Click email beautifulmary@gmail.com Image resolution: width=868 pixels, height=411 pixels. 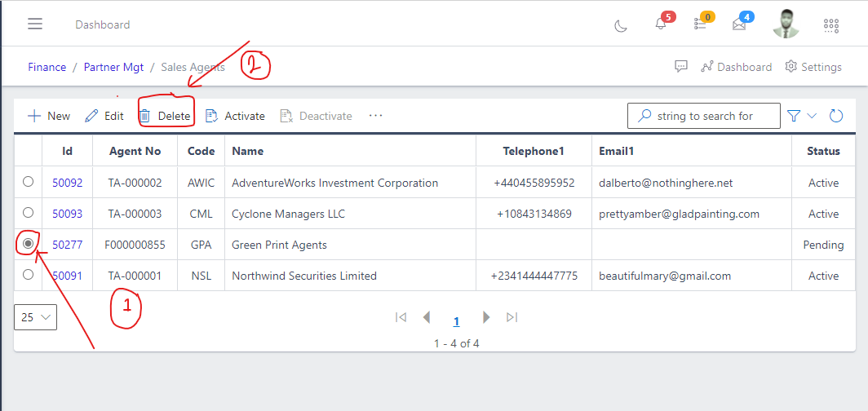665,276
